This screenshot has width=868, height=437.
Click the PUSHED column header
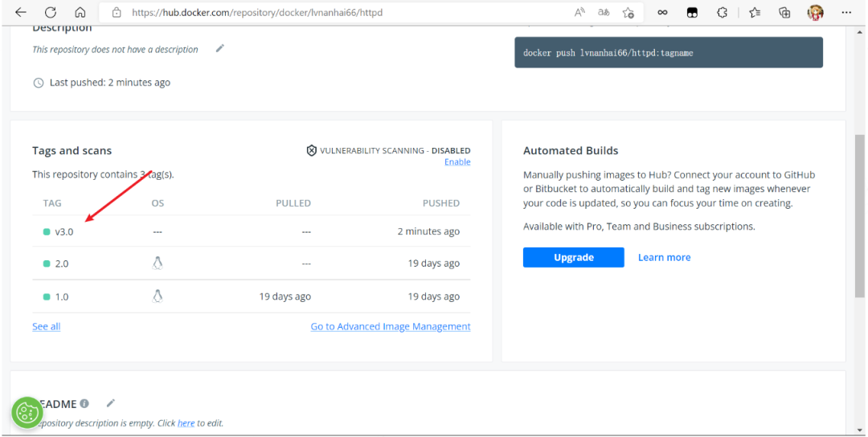[441, 203]
